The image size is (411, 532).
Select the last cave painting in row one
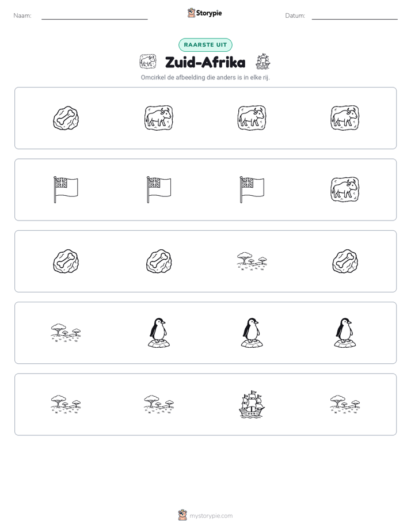coord(345,117)
